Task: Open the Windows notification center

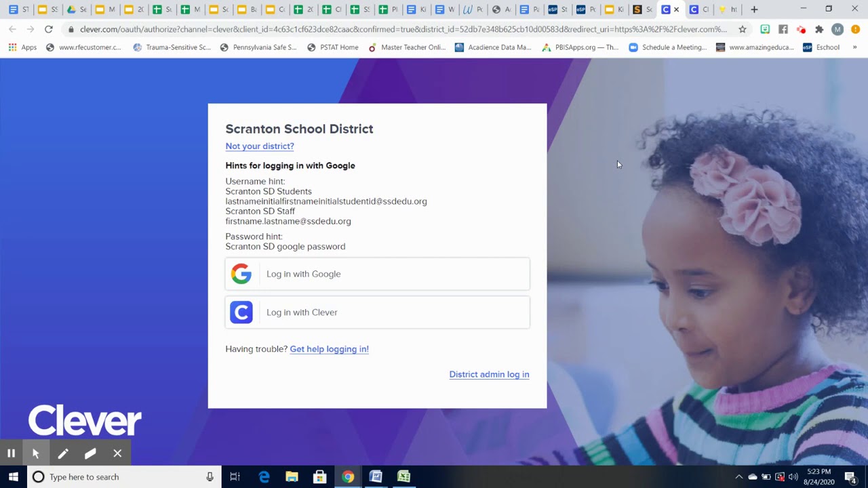Action: coord(850,476)
